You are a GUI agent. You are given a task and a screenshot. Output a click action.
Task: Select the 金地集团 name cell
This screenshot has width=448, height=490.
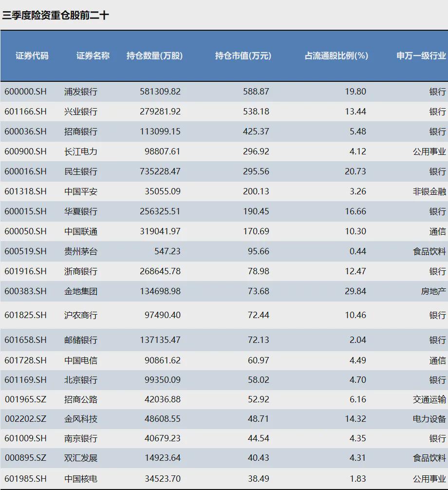[81, 292]
